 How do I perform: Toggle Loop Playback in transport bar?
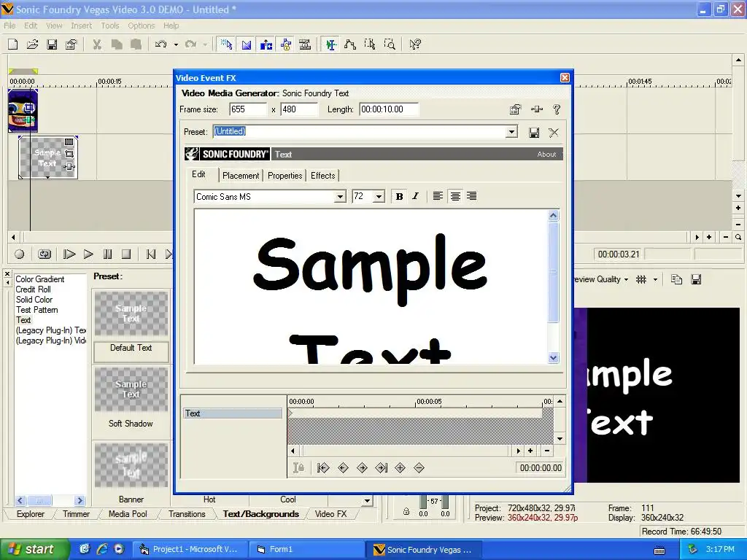(x=44, y=254)
